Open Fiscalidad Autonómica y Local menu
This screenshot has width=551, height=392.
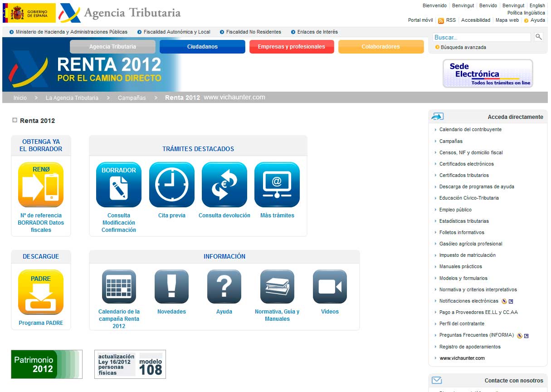(177, 32)
